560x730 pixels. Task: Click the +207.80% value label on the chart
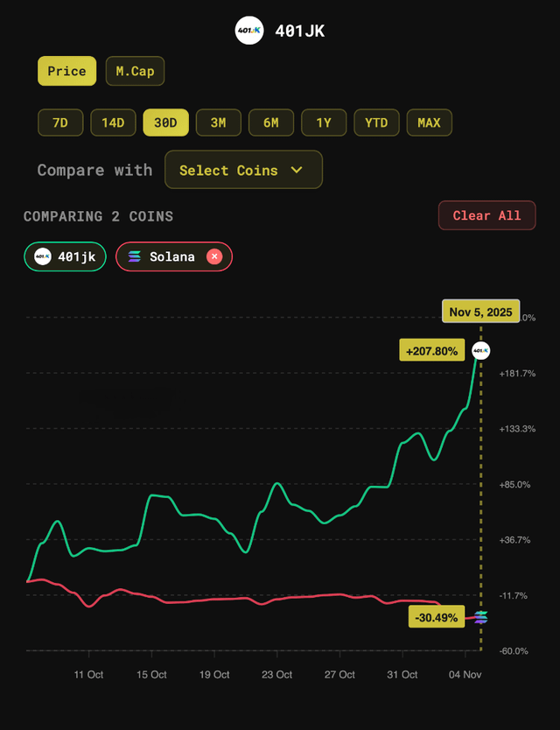point(431,351)
